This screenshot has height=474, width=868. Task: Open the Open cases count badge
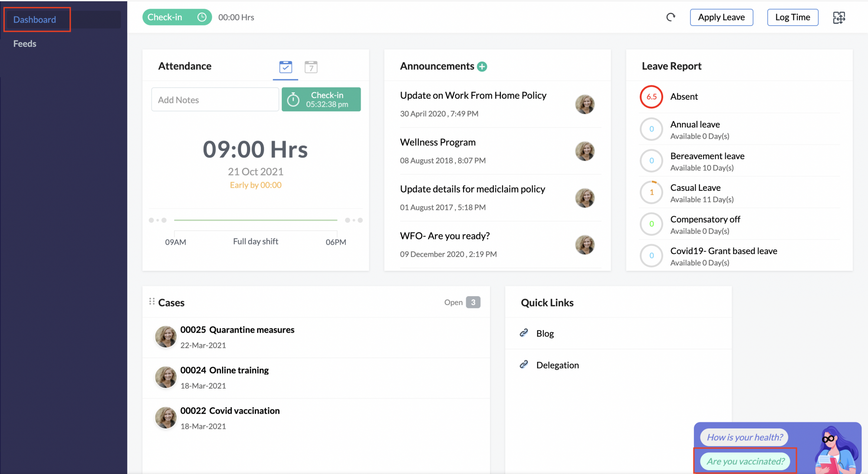click(x=473, y=302)
